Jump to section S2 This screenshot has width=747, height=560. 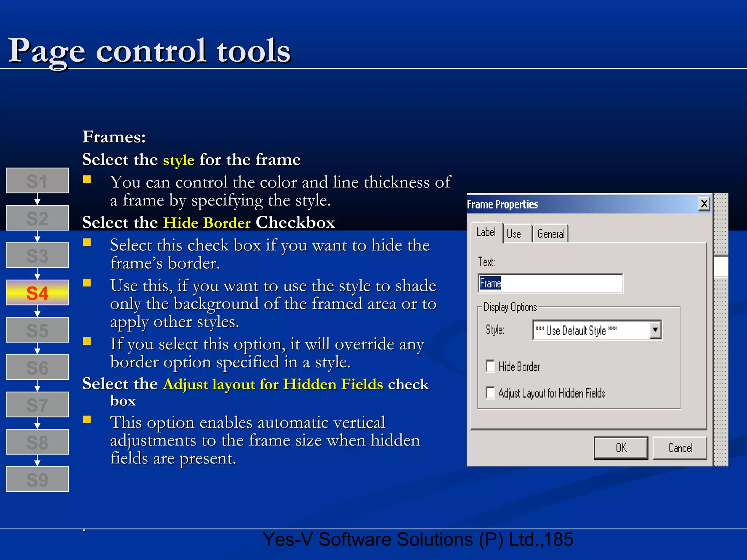point(37,218)
